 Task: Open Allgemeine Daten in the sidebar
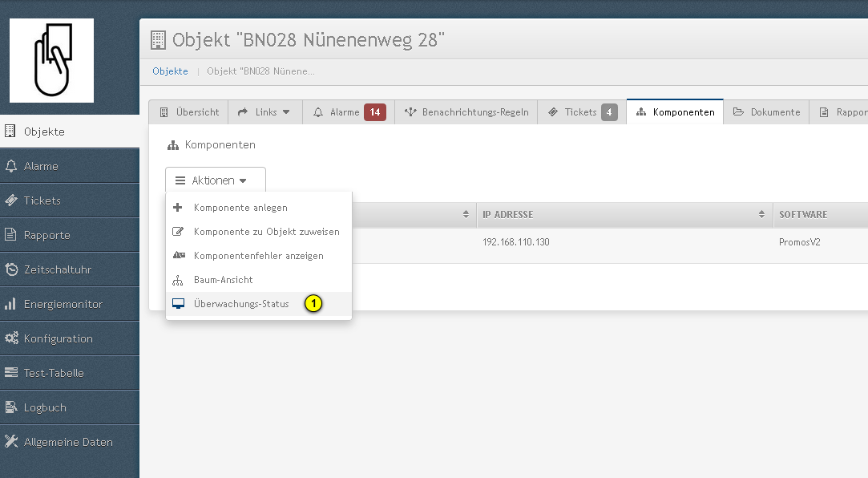click(x=70, y=442)
